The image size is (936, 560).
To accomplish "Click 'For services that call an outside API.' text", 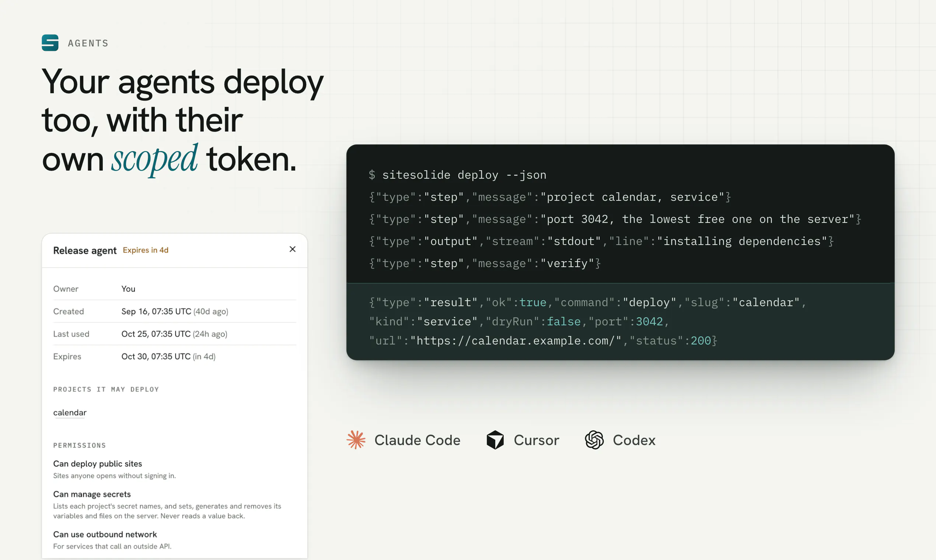I will click(x=112, y=546).
